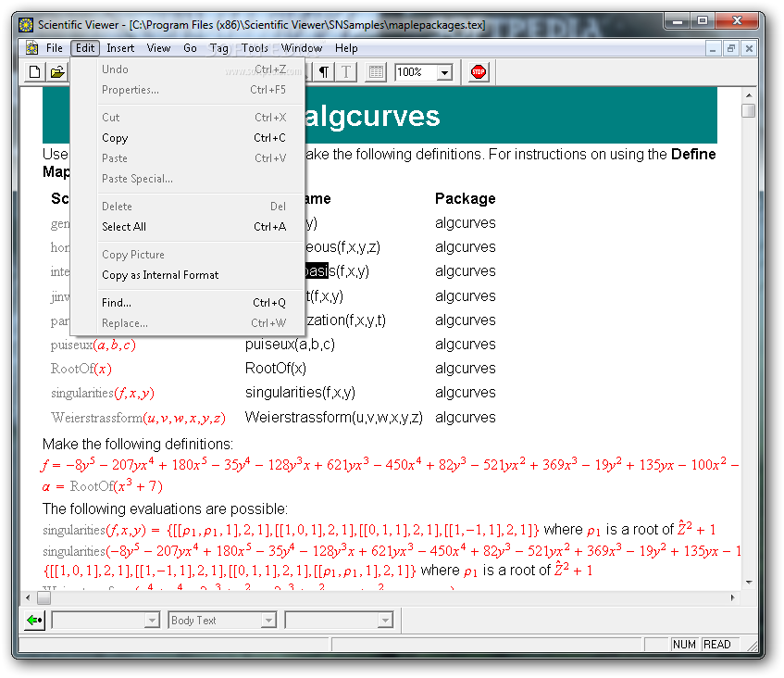
Task: Click the READ status bar indicator
Action: pos(717,645)
